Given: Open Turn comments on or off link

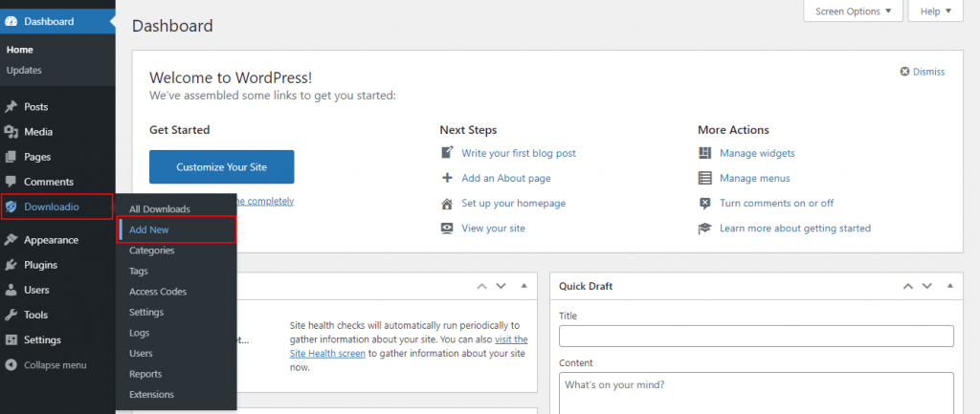Looking at the screenshot, I should point(777,203).
